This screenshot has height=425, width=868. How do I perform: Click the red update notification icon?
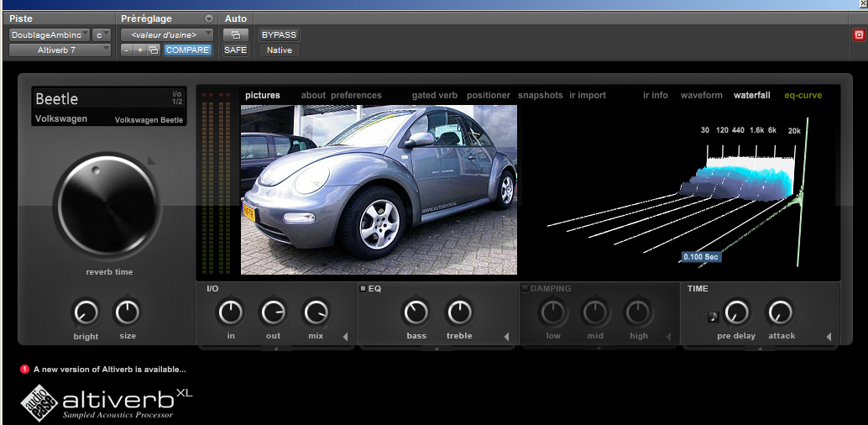click(24, 369)
